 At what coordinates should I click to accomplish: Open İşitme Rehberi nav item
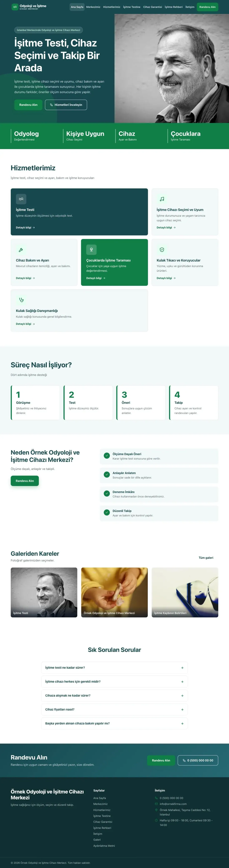[174, 7]
